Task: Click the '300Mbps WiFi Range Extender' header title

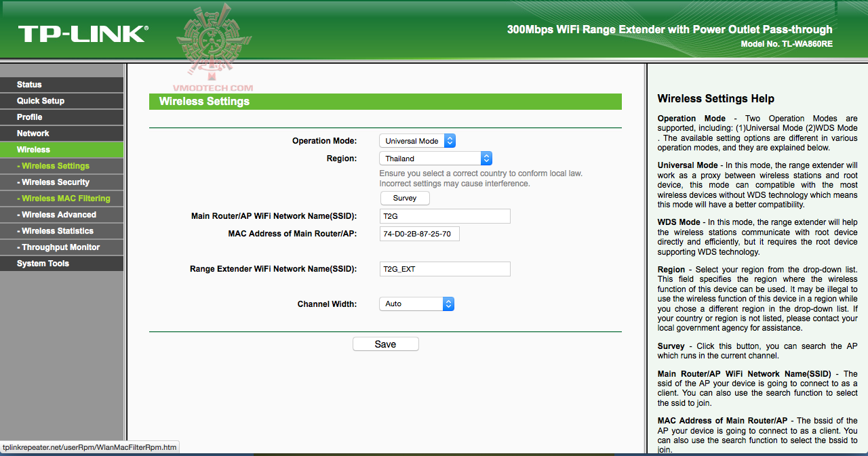Action: (669, 30)
